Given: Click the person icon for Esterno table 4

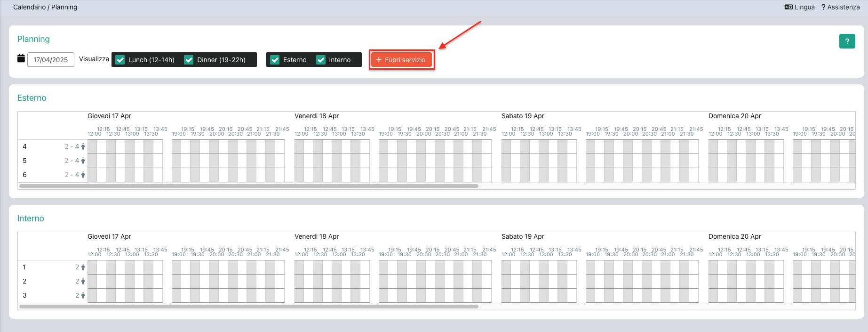Looking at the screenshot, I should tap(83, 147).
